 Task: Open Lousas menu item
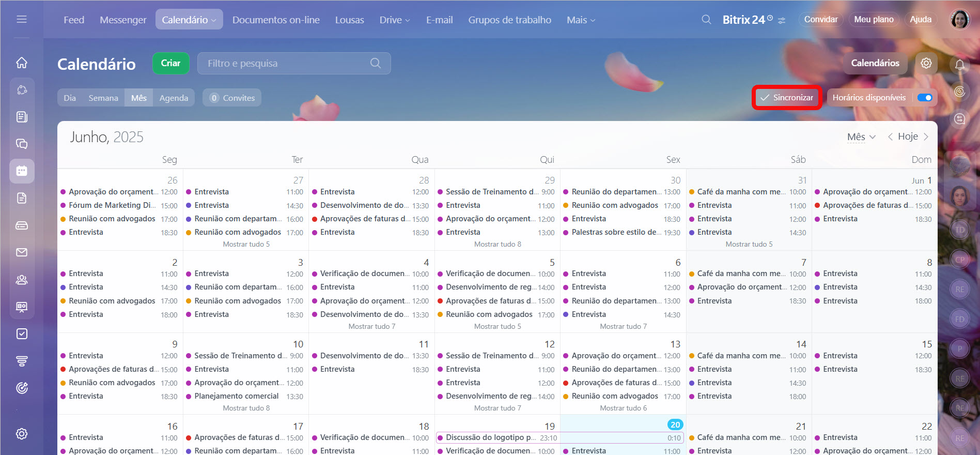click(x=350, y=20)
